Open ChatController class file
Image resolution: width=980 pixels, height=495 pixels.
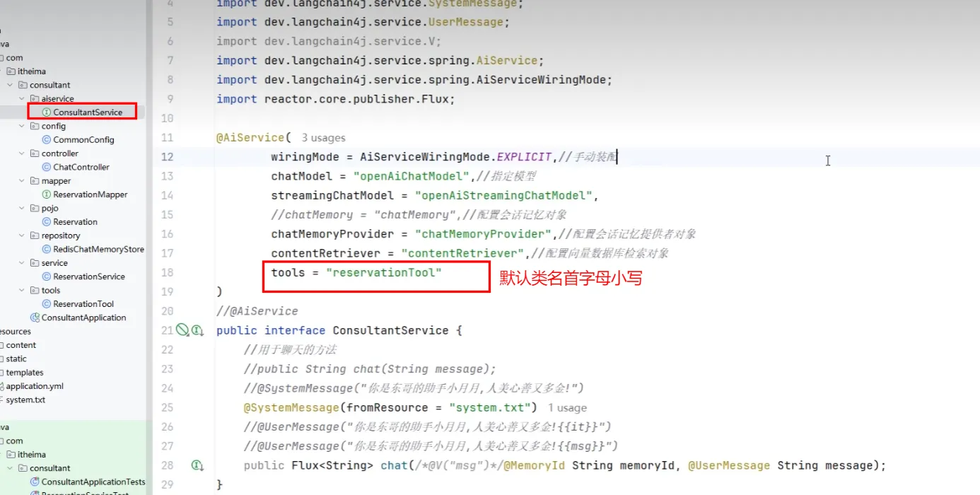coord(81,167)
